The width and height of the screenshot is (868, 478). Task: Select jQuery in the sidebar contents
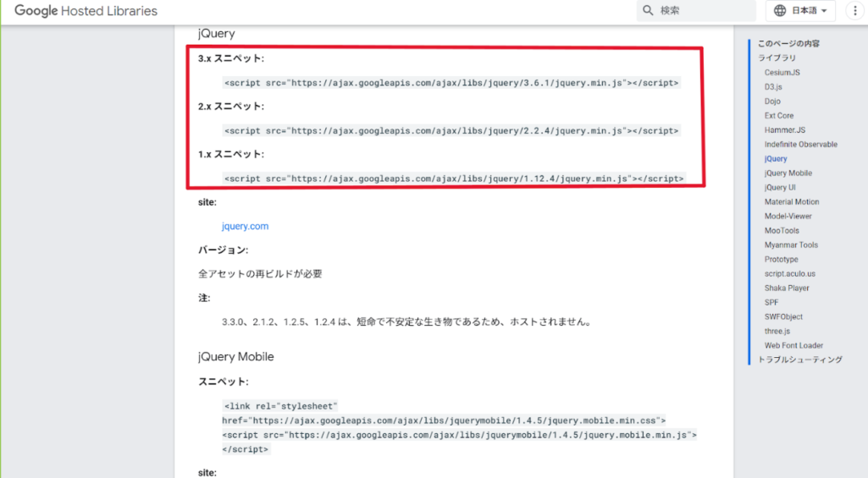776,159
